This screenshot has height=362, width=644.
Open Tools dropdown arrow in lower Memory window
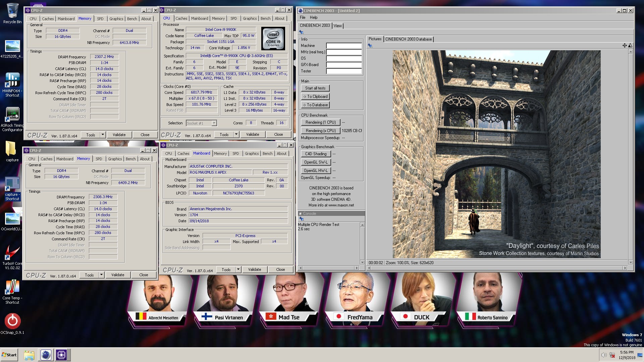[x=101, y=275]
